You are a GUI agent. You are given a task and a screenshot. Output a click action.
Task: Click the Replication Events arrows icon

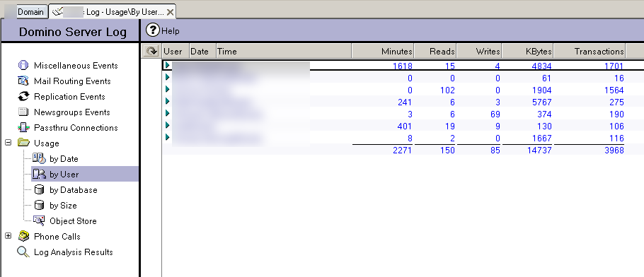pyautogui.click(x=24, y=96)
